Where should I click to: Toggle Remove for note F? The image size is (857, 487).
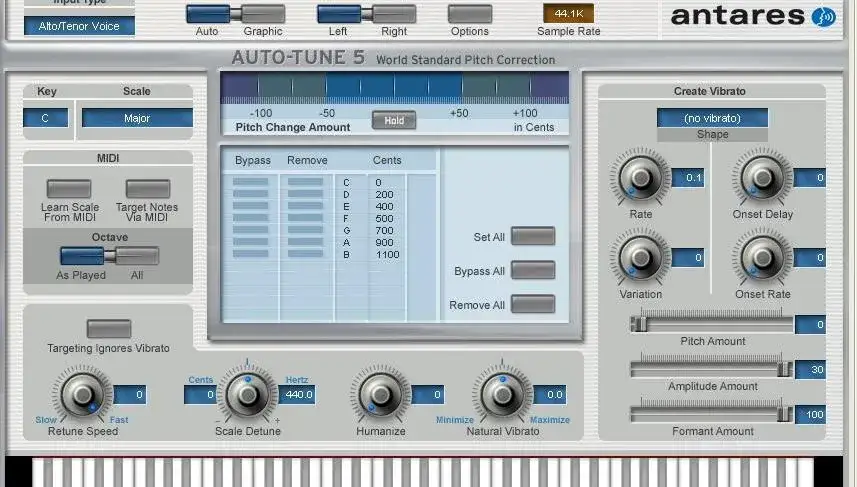306,218
